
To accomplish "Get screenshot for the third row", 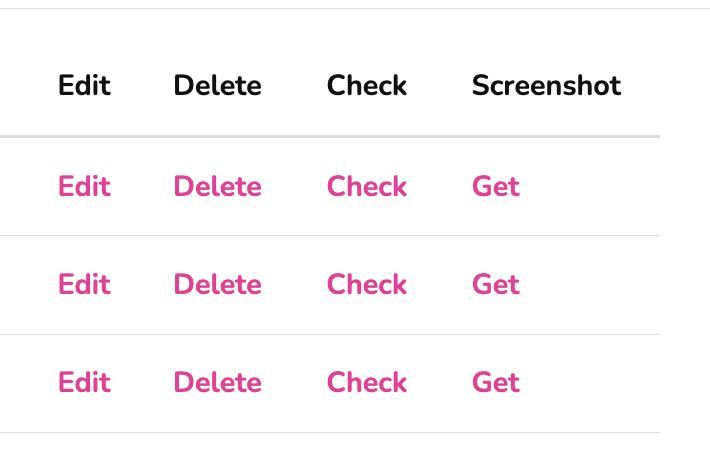I will click(495, 383).
